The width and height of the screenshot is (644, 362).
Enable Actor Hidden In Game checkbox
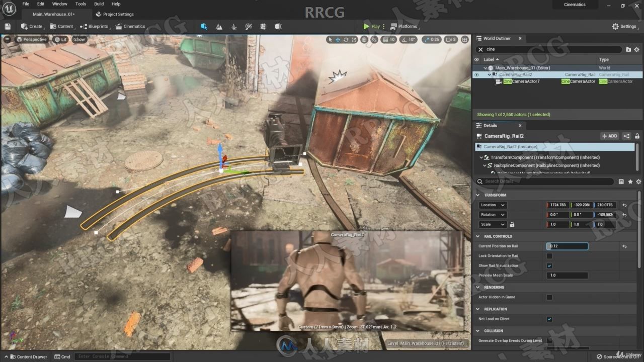point(549,297)
